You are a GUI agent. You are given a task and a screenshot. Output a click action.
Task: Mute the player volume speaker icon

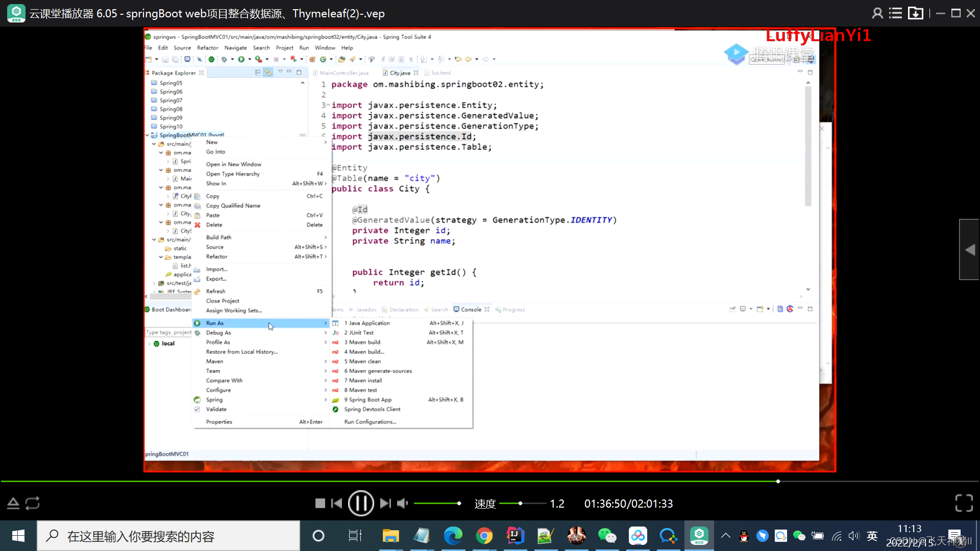point(402,504)
